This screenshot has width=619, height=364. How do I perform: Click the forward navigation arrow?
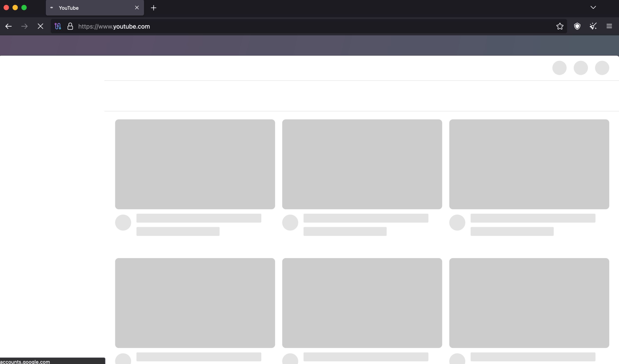(24, 26)
